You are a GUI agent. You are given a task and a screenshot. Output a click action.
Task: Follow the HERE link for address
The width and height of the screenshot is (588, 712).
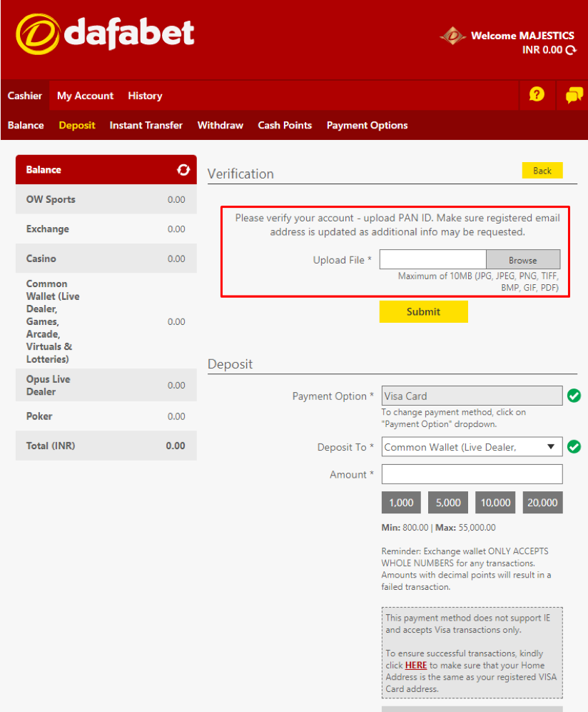point(415,666)
